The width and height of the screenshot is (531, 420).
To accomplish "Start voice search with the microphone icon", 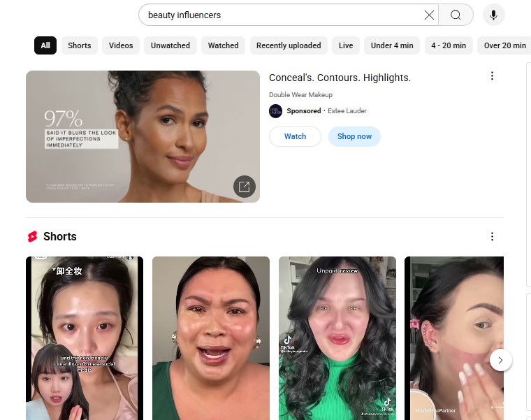I will [493, 15].
